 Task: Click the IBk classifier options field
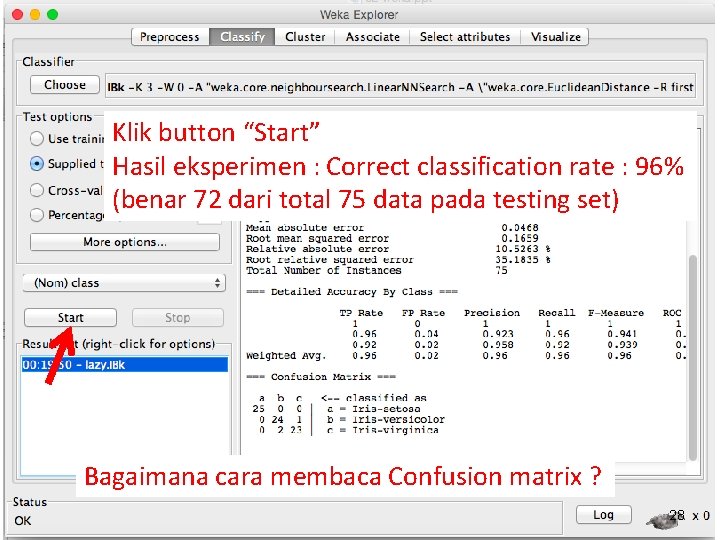400,86
